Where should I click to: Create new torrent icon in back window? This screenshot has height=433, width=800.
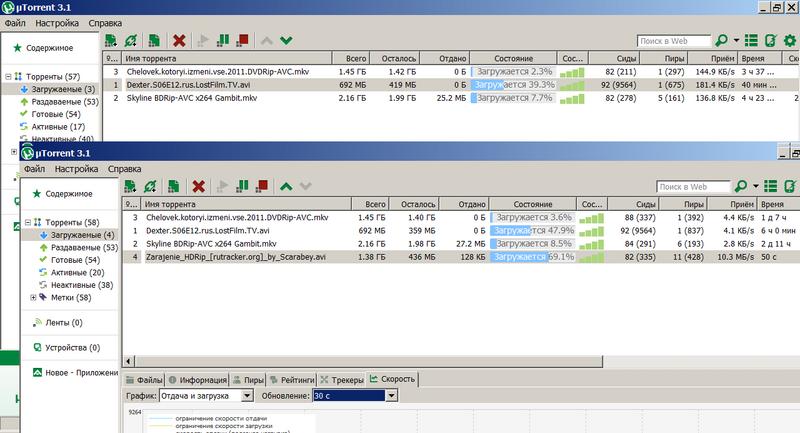point(154,40)
